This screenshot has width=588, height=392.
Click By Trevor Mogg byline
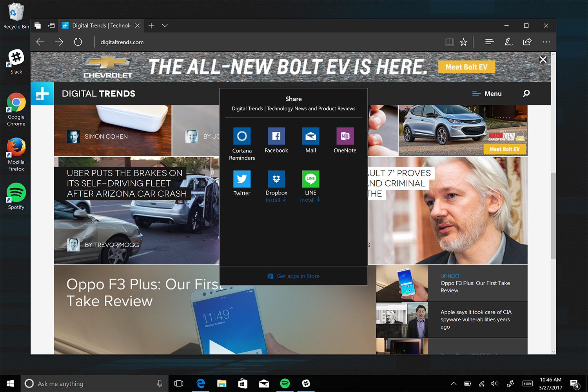112,245
